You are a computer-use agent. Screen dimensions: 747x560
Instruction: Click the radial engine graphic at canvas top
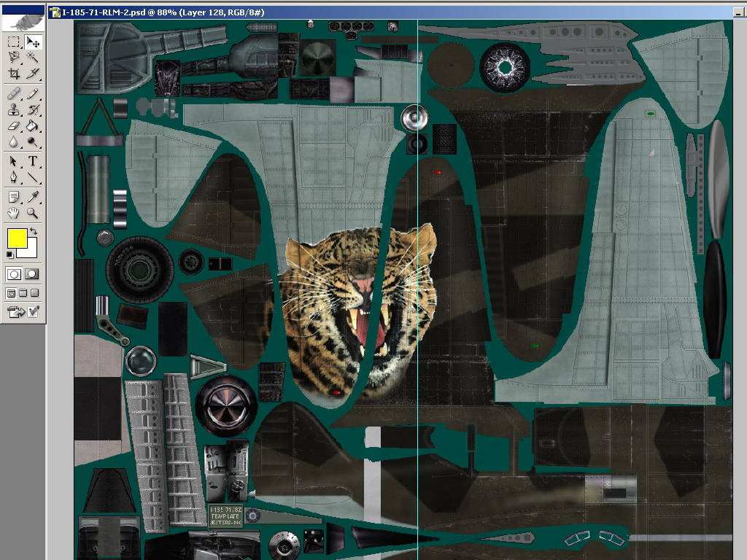click(505, 67)
